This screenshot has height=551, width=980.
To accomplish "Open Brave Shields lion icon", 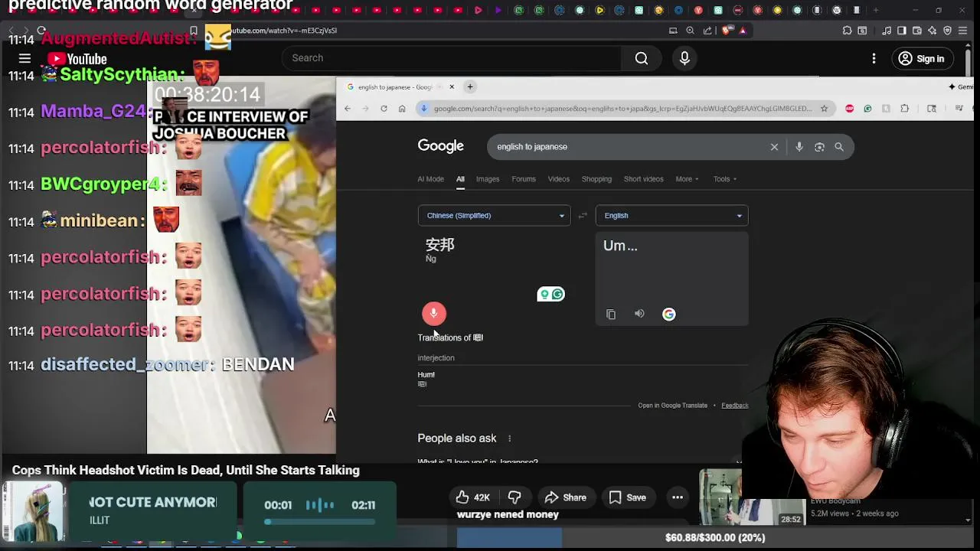I will click(726, 31).
